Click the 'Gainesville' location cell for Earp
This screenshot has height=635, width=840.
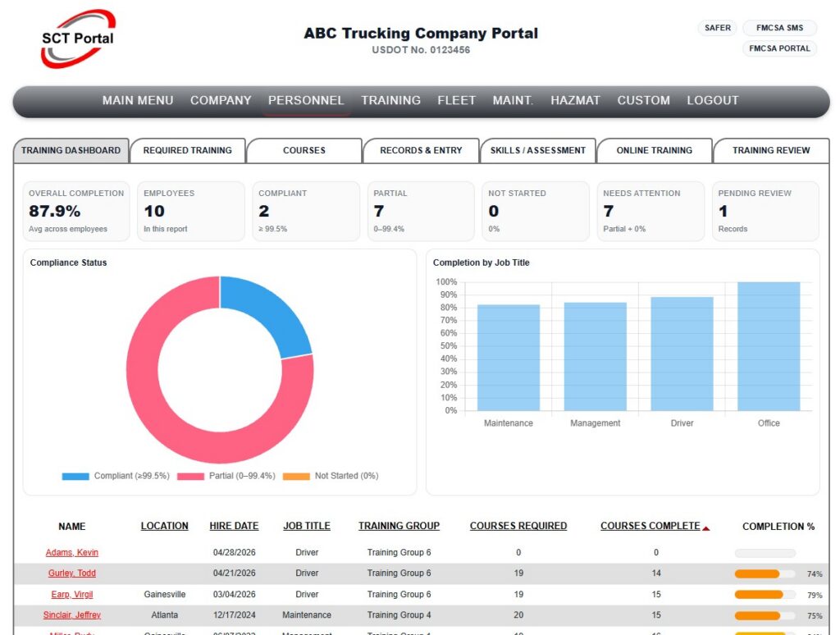[164, 594]
